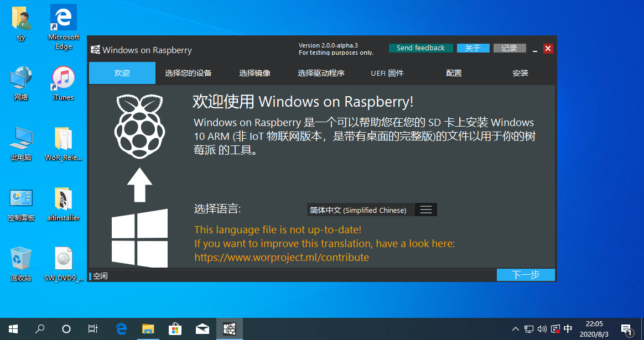This screenshot has width=644, height=340.
Task: Switch input method via 中 indicator
Action: [568, 329]
